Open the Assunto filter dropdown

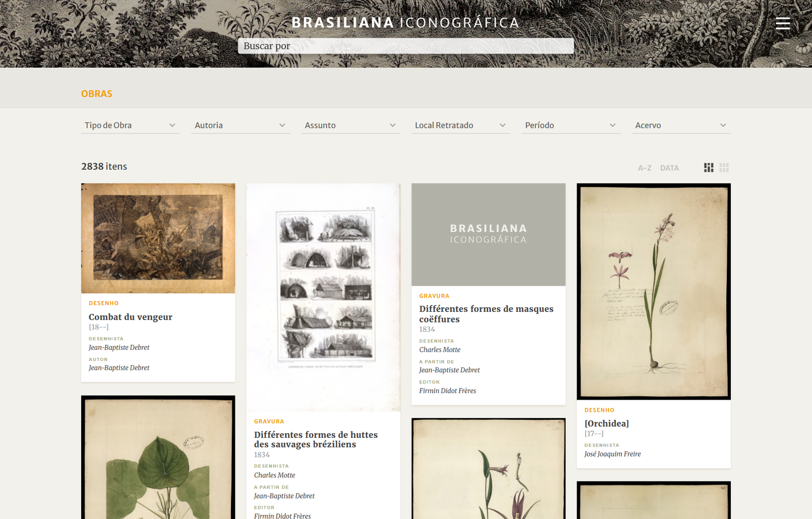point(351,125)
